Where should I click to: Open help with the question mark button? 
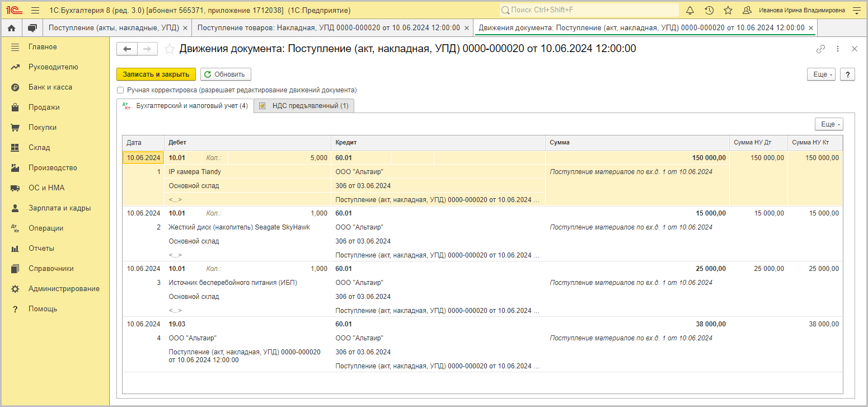[847, 74]
